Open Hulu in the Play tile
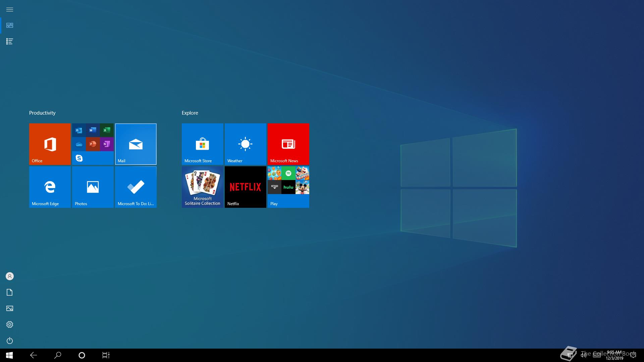644x362 pixels. tap(288, 187)
